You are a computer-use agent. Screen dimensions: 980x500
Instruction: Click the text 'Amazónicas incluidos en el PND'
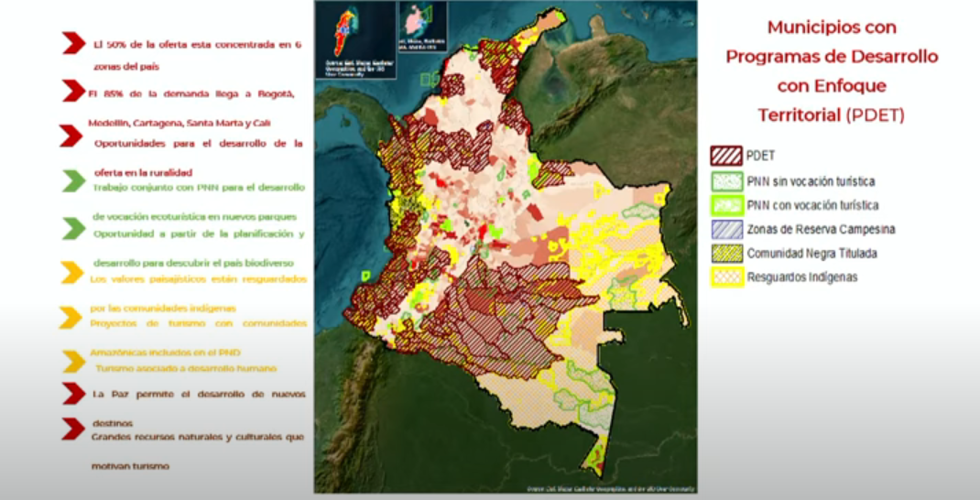pyautogui.click(x=165, y=353)
